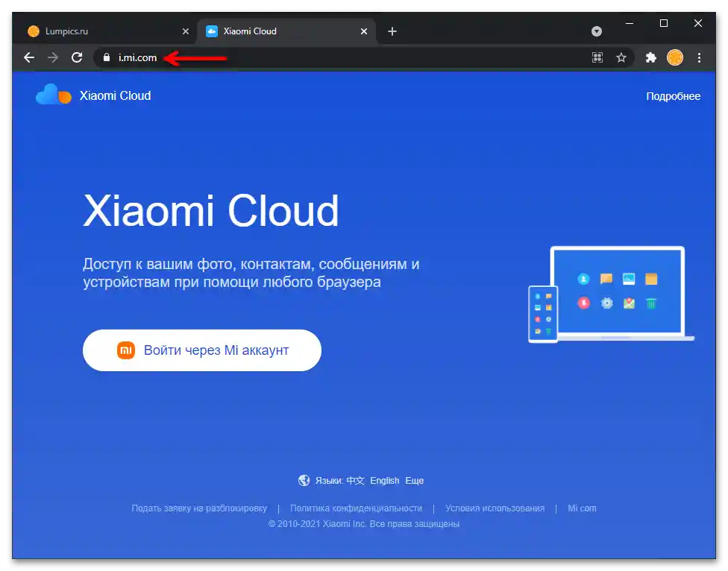
Task: Click the orange Mi logo on login button
Action: coord(126,350)
